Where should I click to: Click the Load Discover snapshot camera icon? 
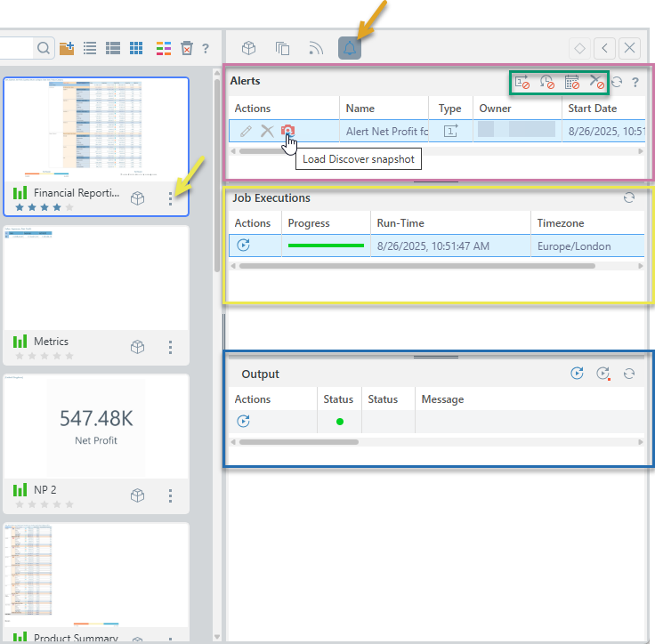tap(287, 132)
